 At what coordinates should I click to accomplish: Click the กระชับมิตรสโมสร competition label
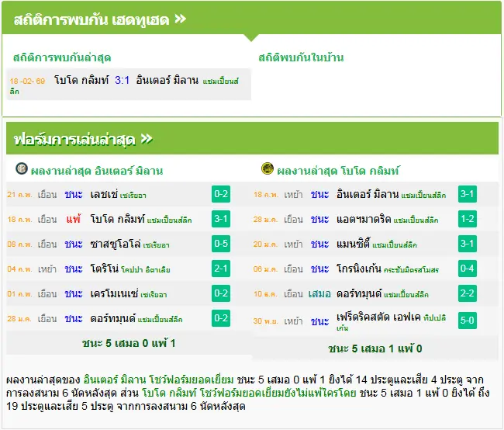pos(411,269)
